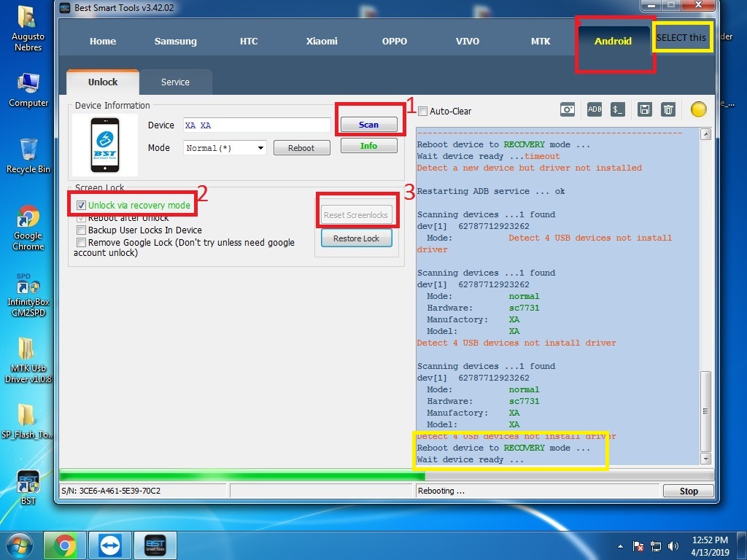Viewport: 747px width, 560px height.
Task: Open the HTC tab
Action: coord(249,41)
